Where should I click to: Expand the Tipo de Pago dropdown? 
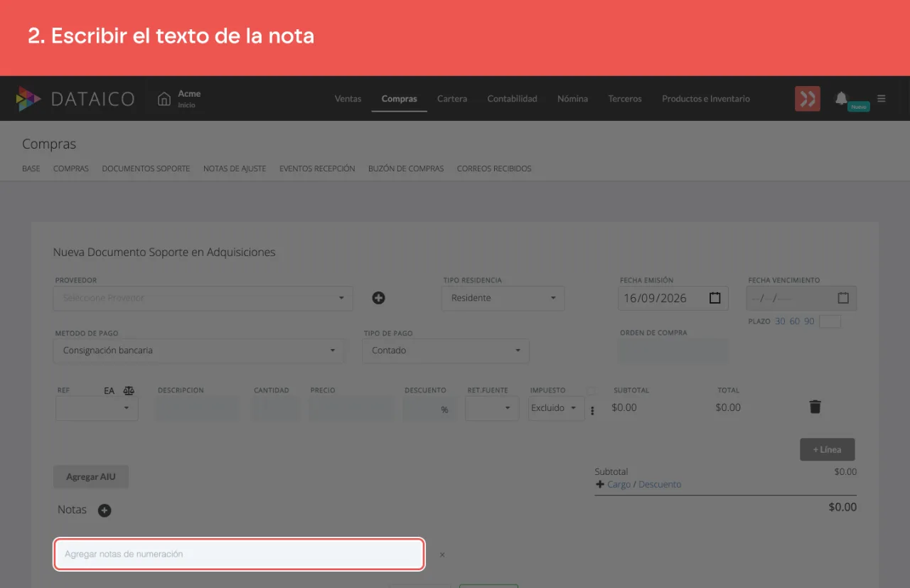point(446,351)
